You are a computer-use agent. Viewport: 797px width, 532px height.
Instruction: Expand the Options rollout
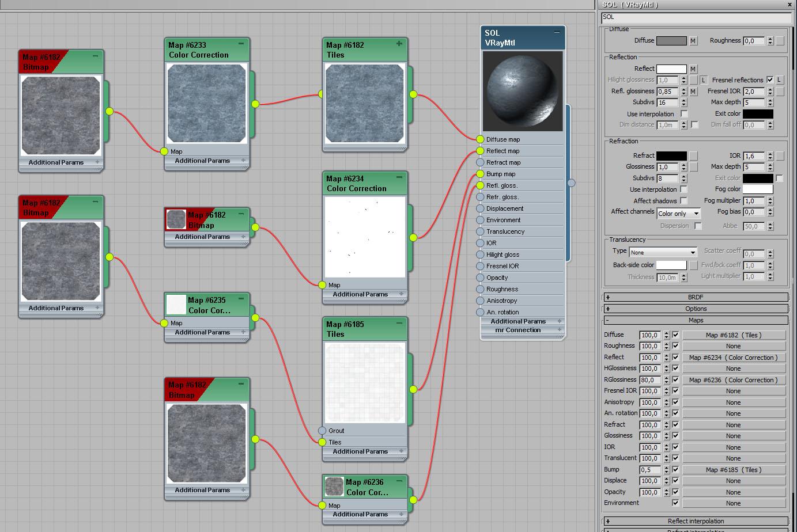[x=696, y=309]
